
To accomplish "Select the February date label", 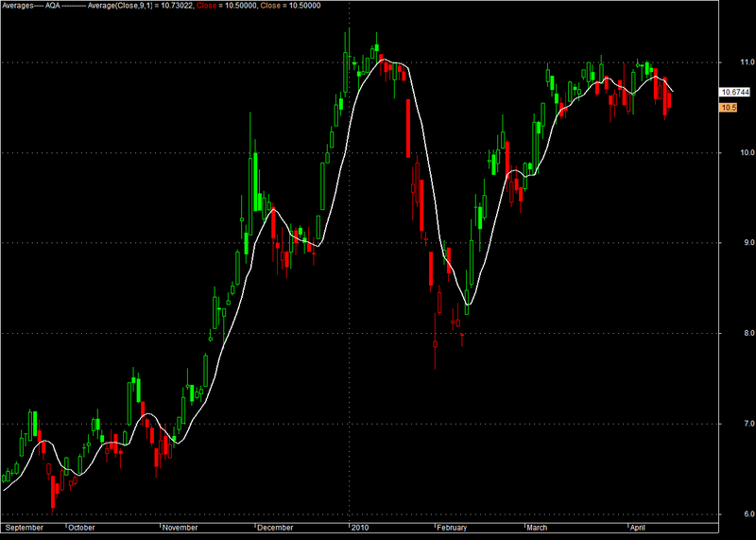I will [x=452, y=528].
